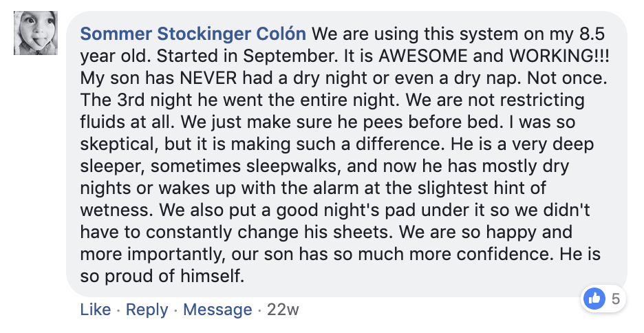Open Sommer Stockinger Colón's profile name link
Screen dimensions: 644x333
(x=195, y=34)
